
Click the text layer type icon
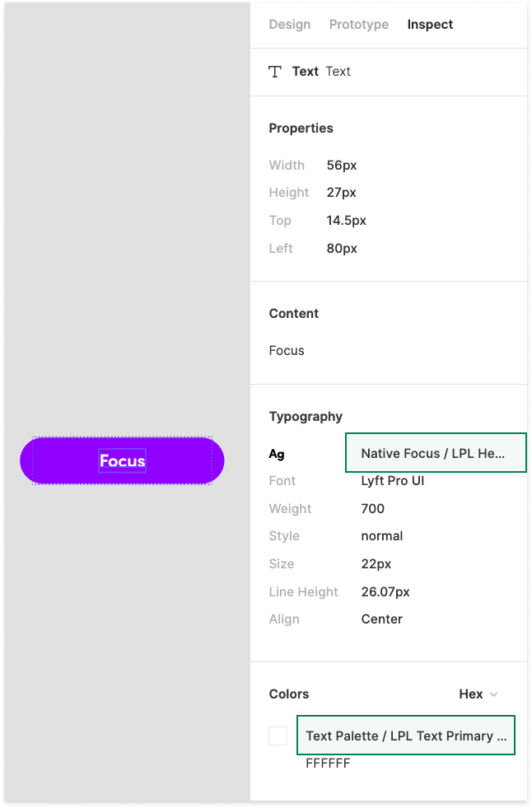275,72
